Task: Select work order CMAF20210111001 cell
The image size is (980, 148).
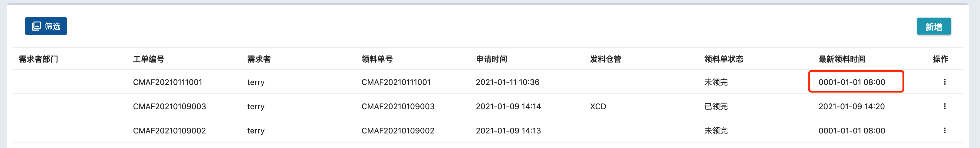Action: [x=167, y=82]
